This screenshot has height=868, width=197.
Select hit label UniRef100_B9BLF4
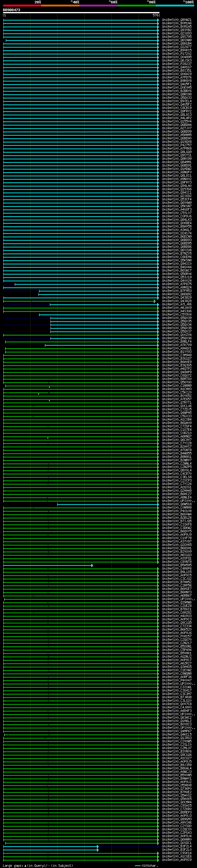point(176,342)
